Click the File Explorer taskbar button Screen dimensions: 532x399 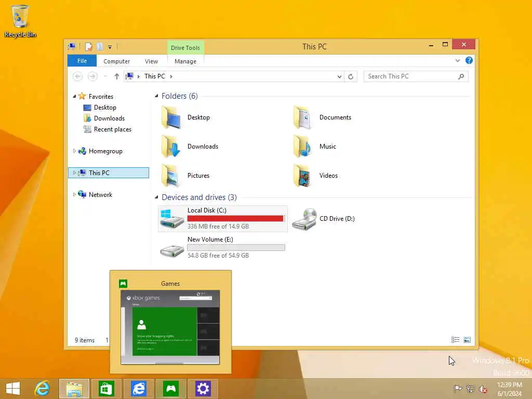coord(74,389)
